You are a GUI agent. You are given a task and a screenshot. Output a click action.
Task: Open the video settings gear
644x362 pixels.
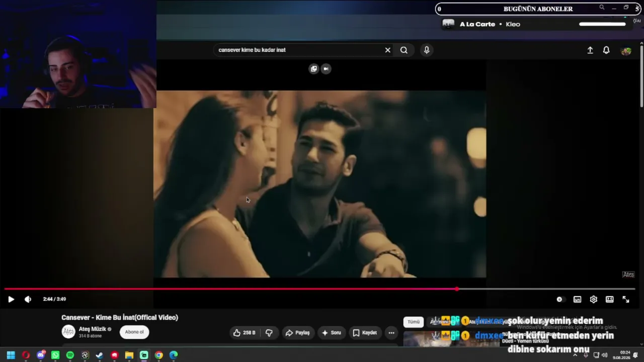point(593,300)
